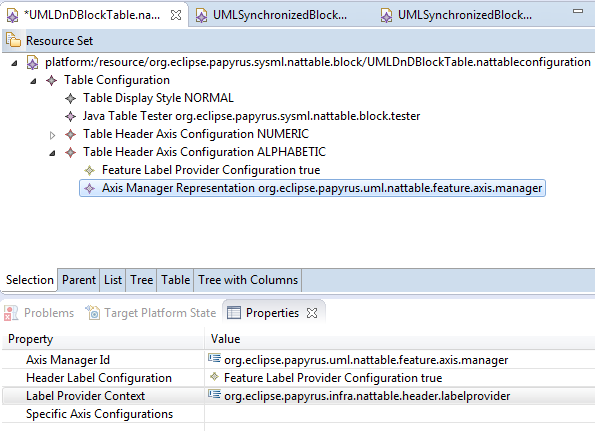Viewport: 595px width, 431px height.
Task: Click the Feature Label Provider Configuration icon
Action: pyautogui.click(x=90, y=170)
